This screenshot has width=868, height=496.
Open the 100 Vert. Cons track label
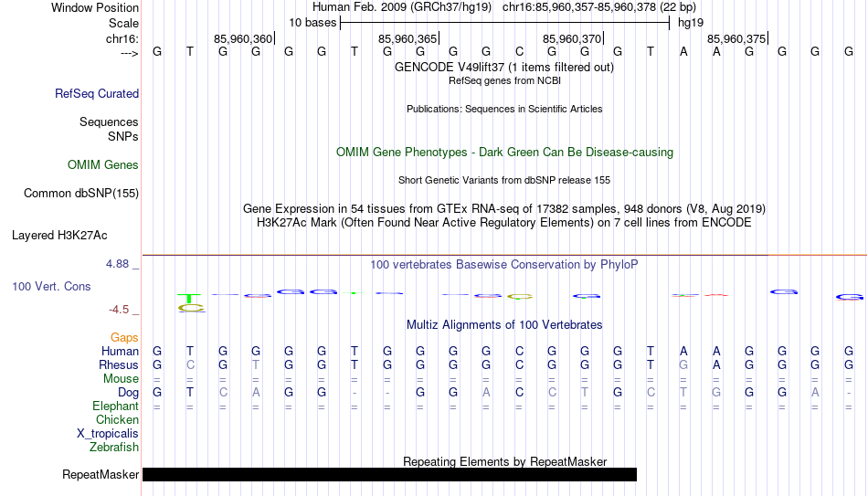pyautogui.click(x=51, y=286)
